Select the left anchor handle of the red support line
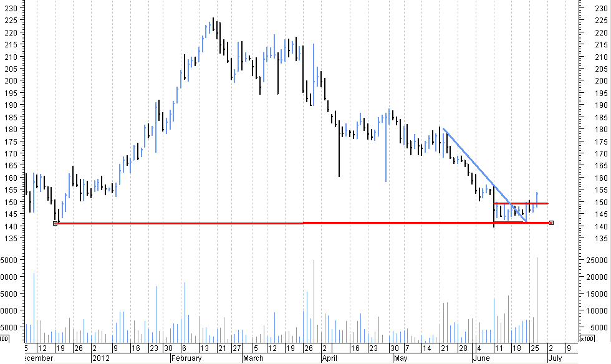 click(x=55, y=223)
